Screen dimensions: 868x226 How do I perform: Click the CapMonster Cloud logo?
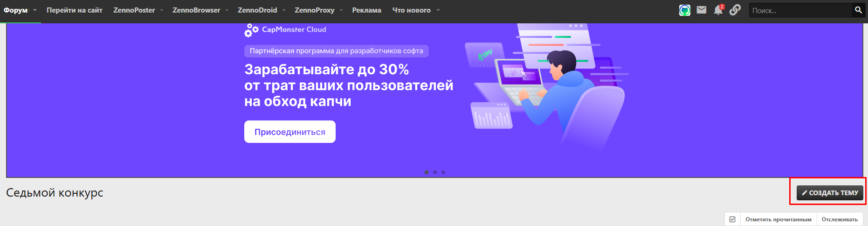coord(285,30)
